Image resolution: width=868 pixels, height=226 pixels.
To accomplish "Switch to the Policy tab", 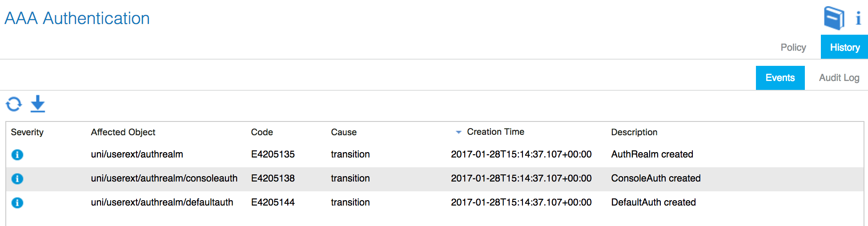I will click(x=793, y=47).
